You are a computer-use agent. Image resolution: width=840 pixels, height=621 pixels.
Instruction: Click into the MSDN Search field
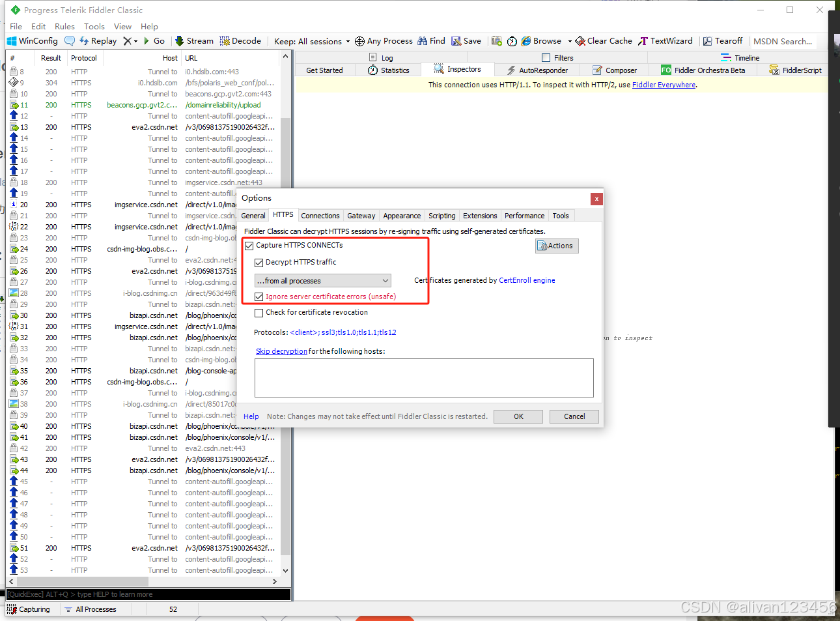point(783,41)
